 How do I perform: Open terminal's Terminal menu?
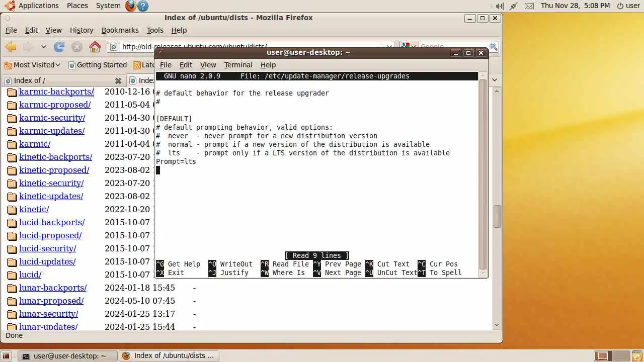[238, 65]
